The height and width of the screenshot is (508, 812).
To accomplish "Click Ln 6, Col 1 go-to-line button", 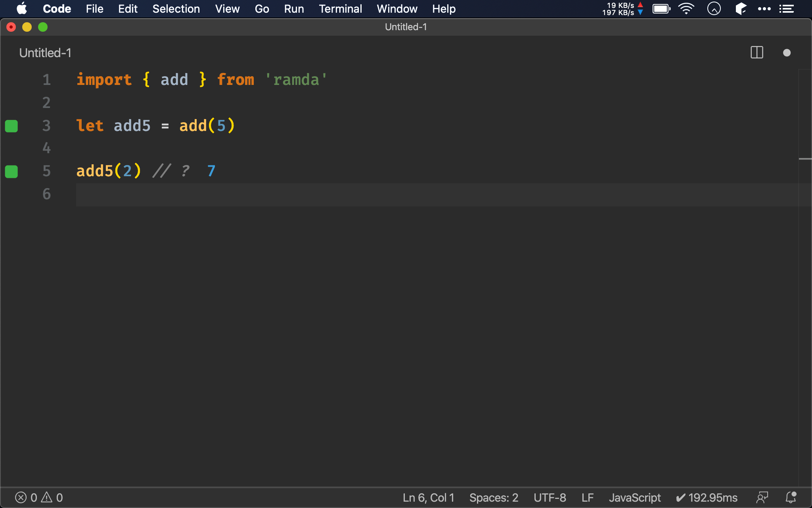I will tap(428, 497).
